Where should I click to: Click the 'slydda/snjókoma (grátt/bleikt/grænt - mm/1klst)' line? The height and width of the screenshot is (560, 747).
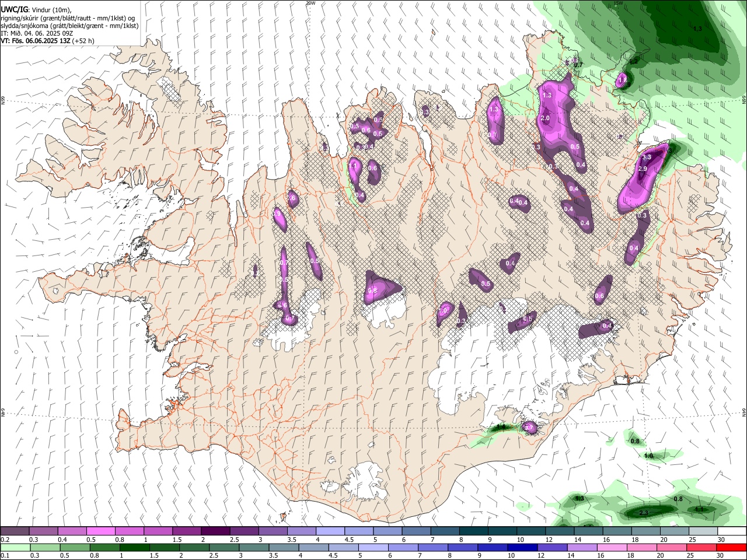pyautogui.click(x=69, y=26)
